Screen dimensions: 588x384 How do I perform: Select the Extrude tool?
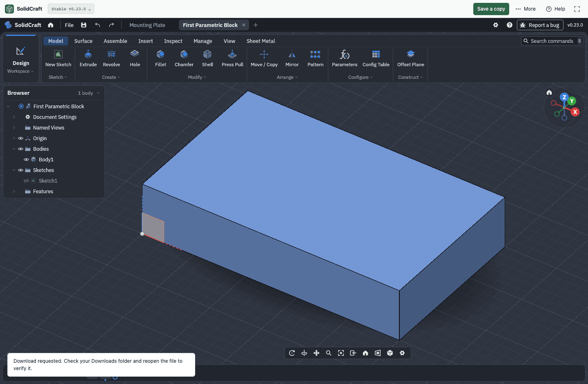pos(88,58)
